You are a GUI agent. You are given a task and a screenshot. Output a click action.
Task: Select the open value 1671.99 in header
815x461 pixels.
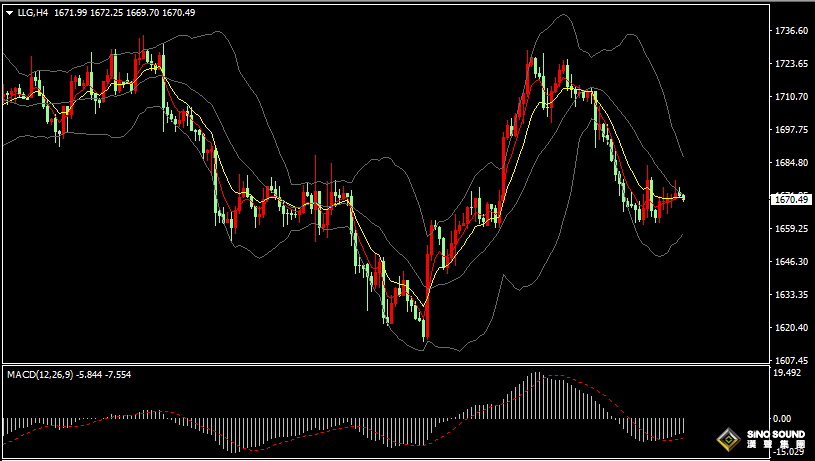[x=71, y=12]
